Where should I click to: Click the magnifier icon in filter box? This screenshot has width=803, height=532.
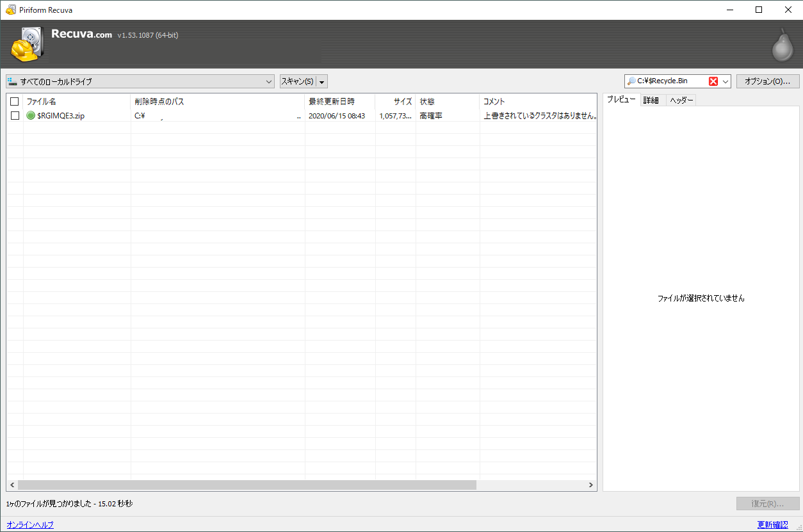click(x=631, y=81)
